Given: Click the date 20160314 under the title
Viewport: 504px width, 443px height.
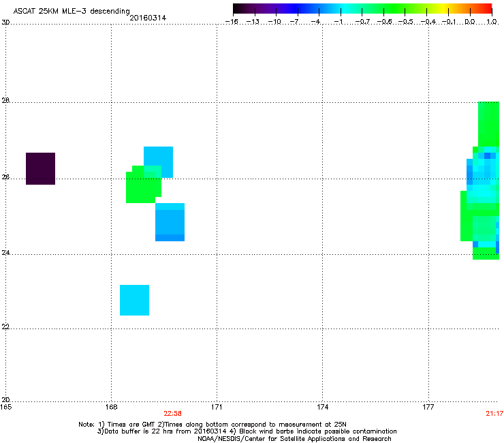Looking at the screenshot, I should click(148, 18).
